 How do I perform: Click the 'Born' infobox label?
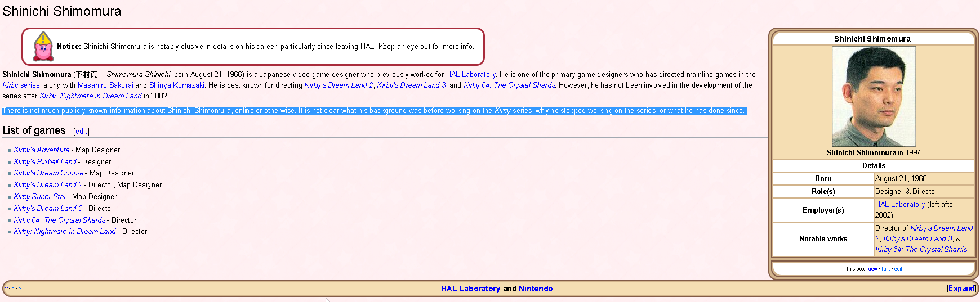coord(823,178)
